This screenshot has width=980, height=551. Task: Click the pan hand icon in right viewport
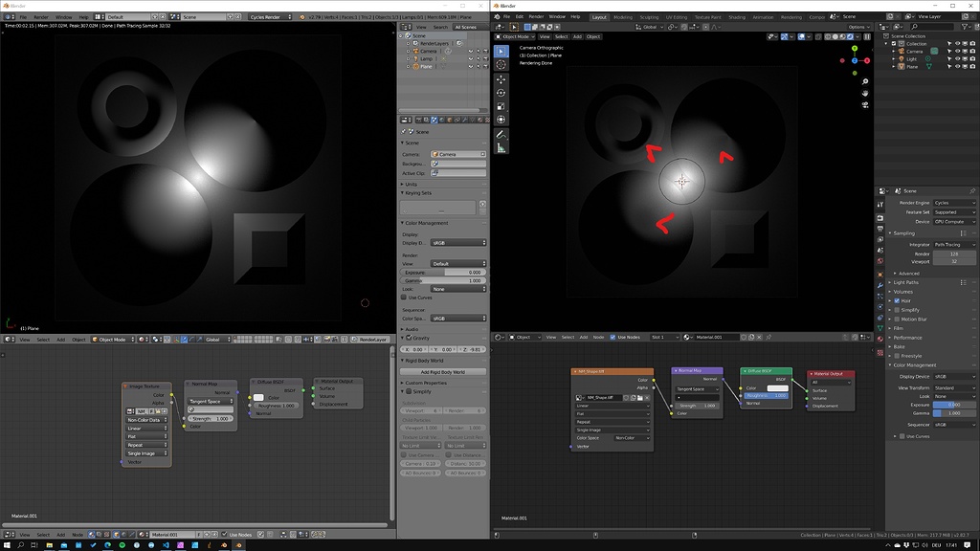pos(865,93)
